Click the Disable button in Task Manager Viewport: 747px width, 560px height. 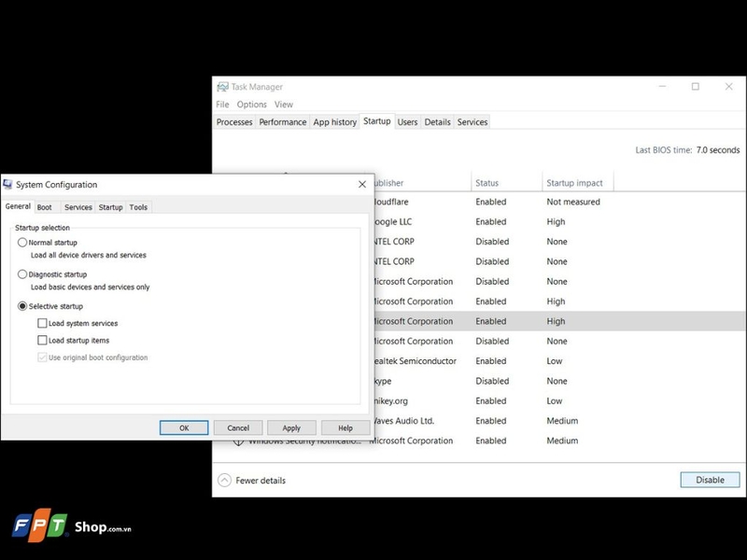[x=710, y=480]
